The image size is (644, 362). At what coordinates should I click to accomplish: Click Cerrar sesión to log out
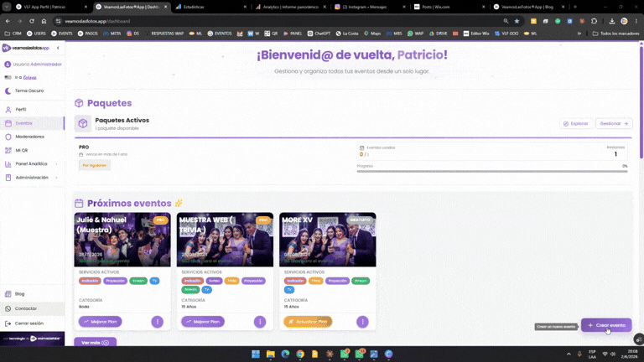29,323
